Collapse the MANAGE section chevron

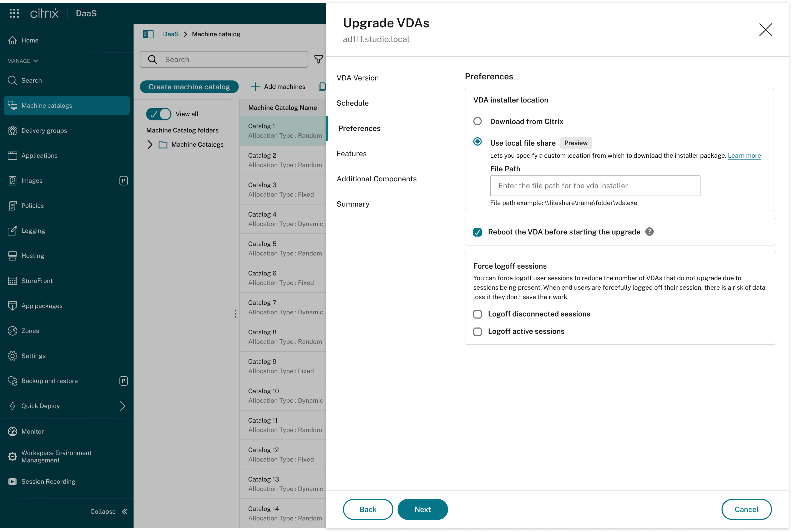(x=35, y=61)
